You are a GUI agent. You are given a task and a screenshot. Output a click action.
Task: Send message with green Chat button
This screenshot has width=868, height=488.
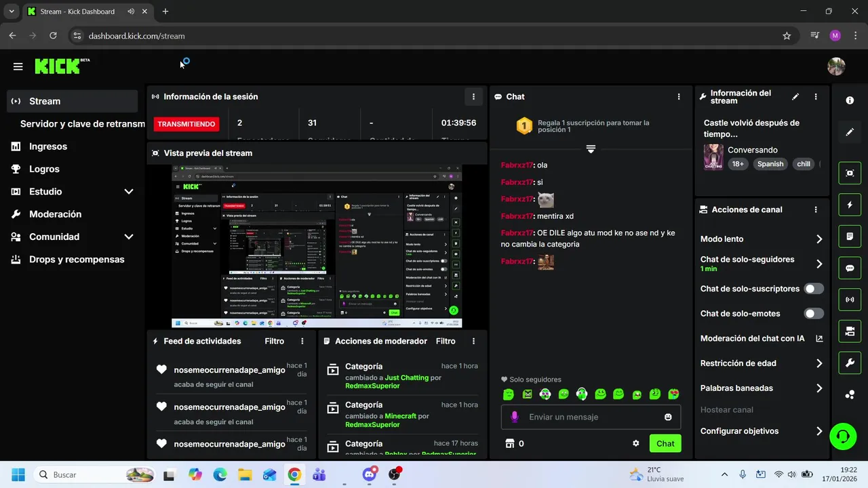[665, 443]
